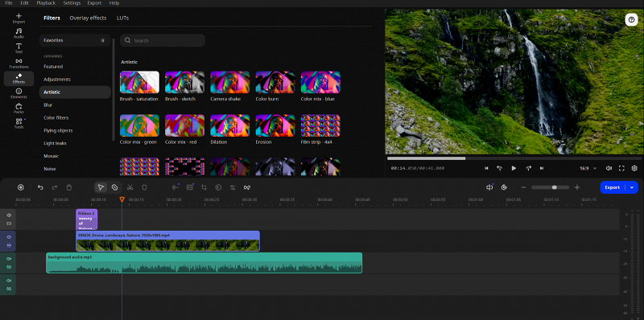The height and width of the screenshot is (320, 644).
Task: Select the Film strip - 4x4 filter
Action: click(320, 125)
